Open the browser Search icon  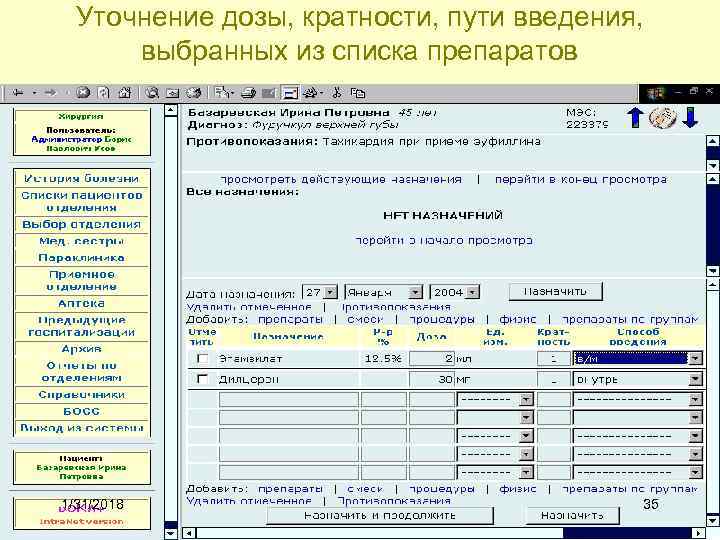point(152,93)
